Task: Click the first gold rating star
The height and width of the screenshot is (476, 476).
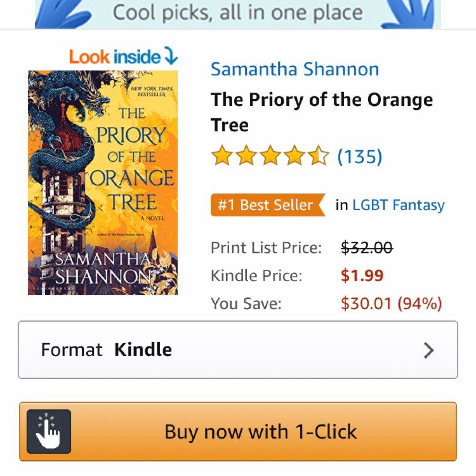Action: [x=221, y=156]
